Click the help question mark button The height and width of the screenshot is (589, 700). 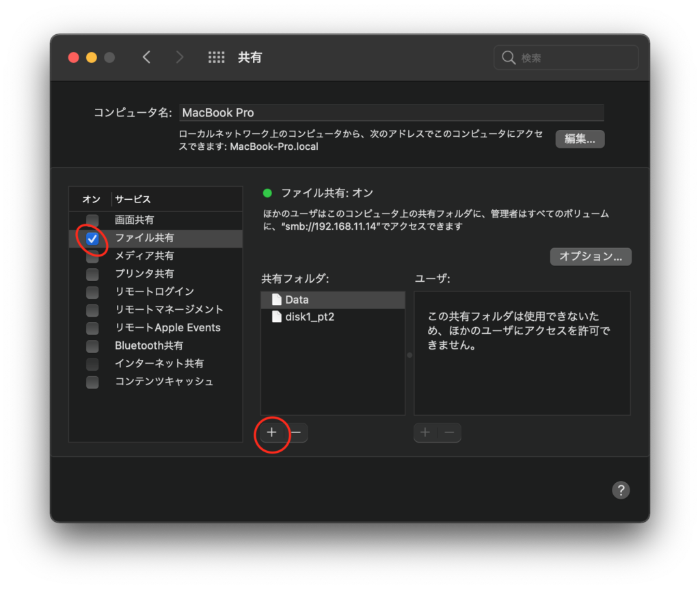(x=620, y=490)
